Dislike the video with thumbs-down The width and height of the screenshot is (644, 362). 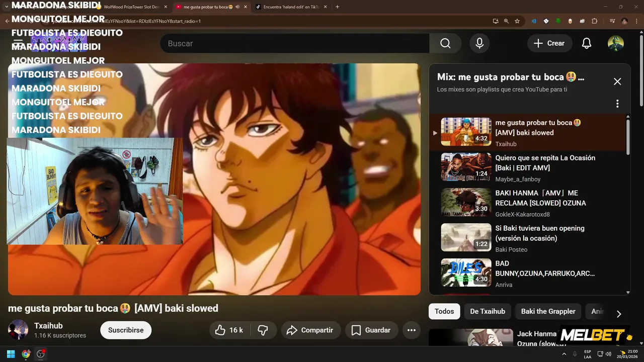(x=263, y=330)
